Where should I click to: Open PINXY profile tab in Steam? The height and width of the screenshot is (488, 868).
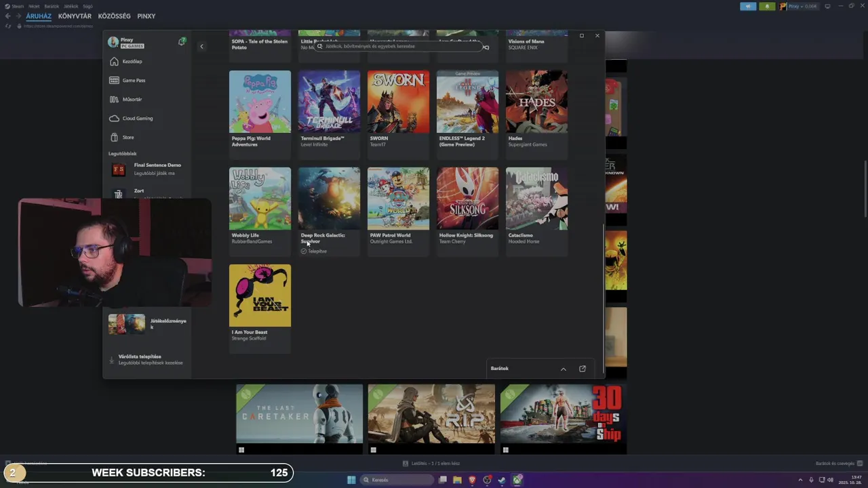tap(146, 16)
